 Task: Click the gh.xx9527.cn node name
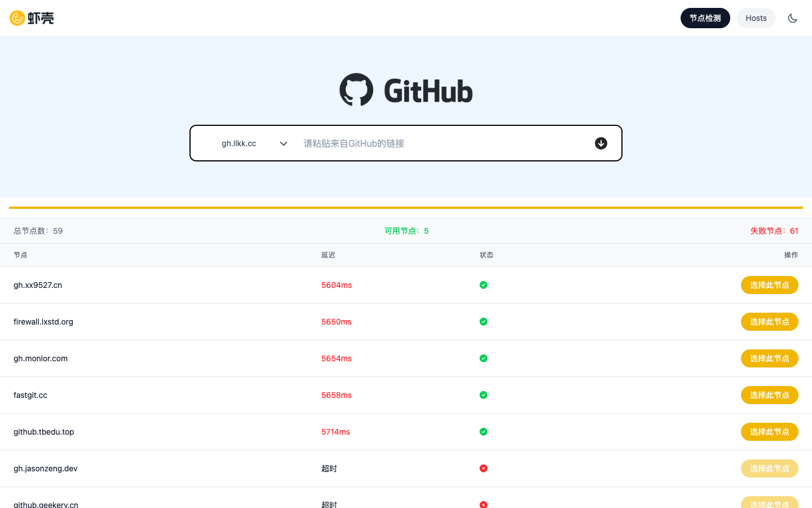point(38,285)
